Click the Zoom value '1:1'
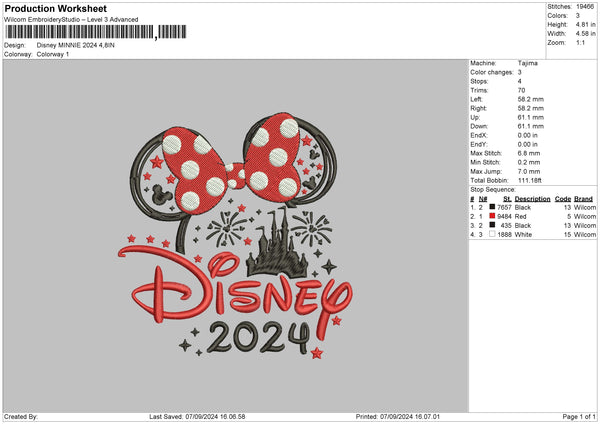The height and width of the screenshot is (424, 600). (x=580, y=43)
